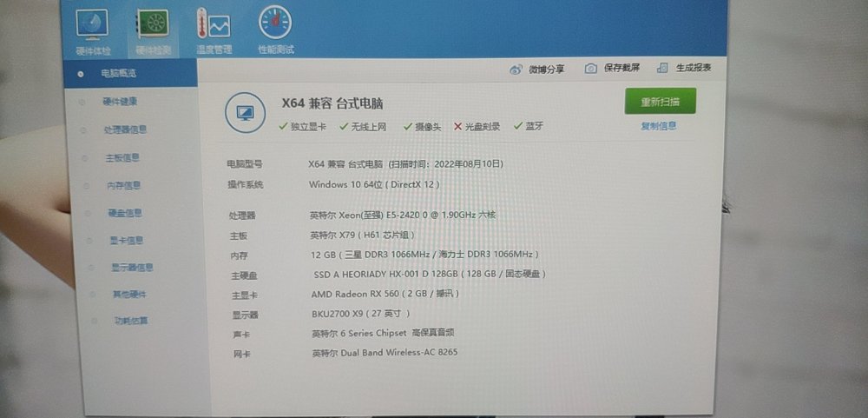Open 显卡信息 sidebar item

click(126, 241)
